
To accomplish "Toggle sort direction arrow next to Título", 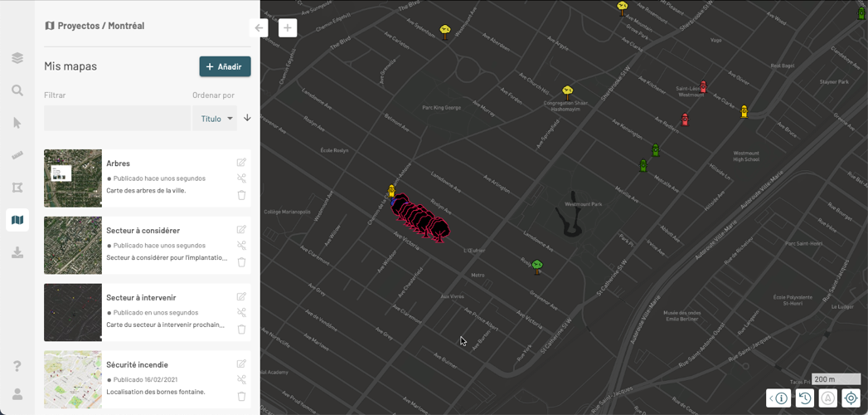I will tap(247, 118).
